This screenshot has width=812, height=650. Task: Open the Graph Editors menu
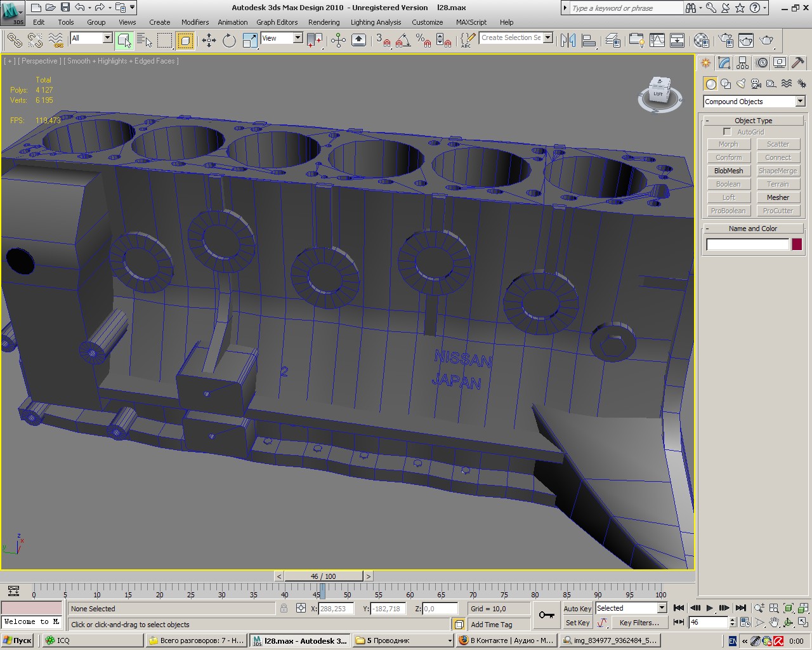tap(277, 22)
